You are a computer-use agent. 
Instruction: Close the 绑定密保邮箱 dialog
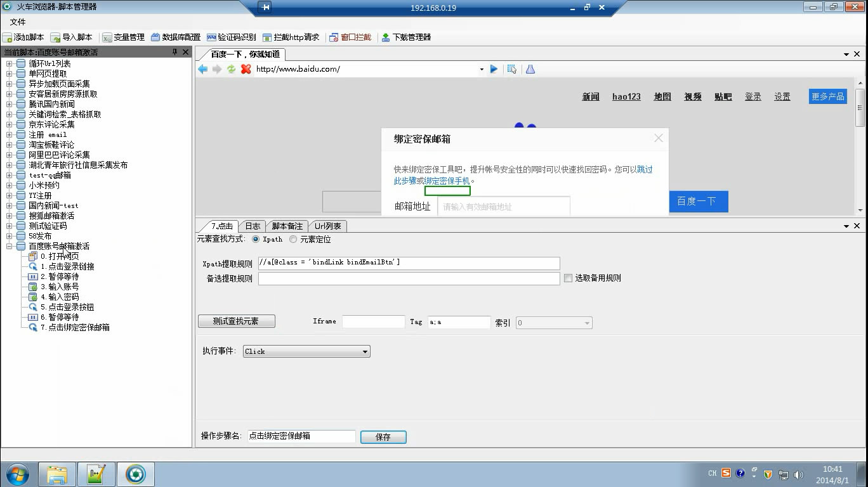point(659,138)
